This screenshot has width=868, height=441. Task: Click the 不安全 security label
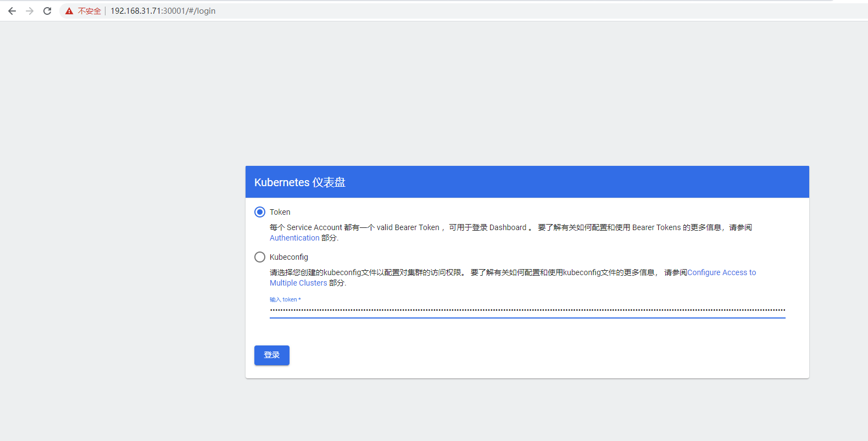(90, 11)
